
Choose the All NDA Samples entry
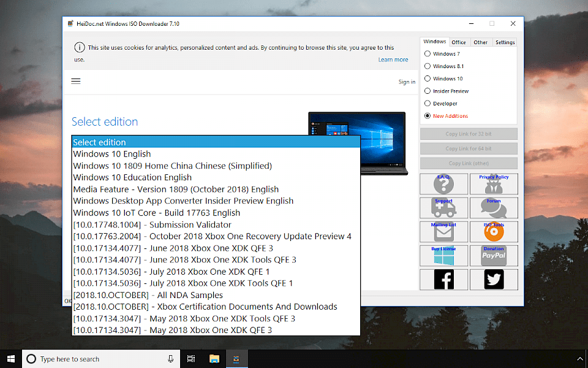pyautogui.click(x=216, y=295)
